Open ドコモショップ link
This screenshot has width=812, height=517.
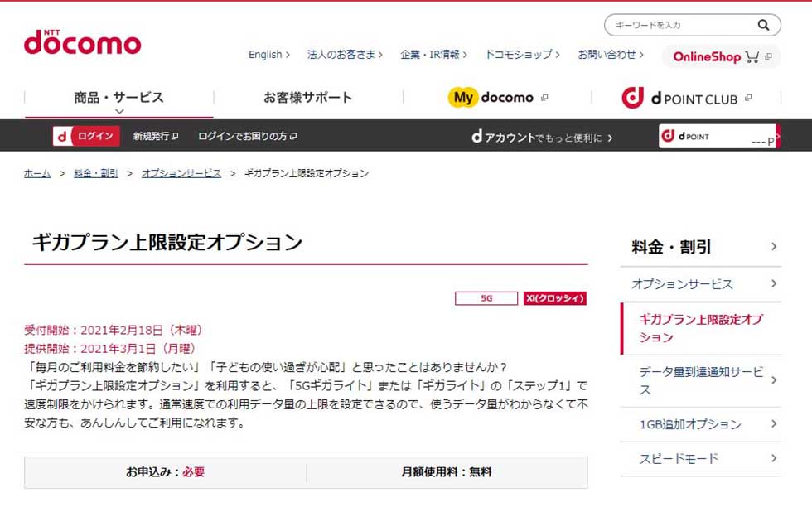point(522,55)
